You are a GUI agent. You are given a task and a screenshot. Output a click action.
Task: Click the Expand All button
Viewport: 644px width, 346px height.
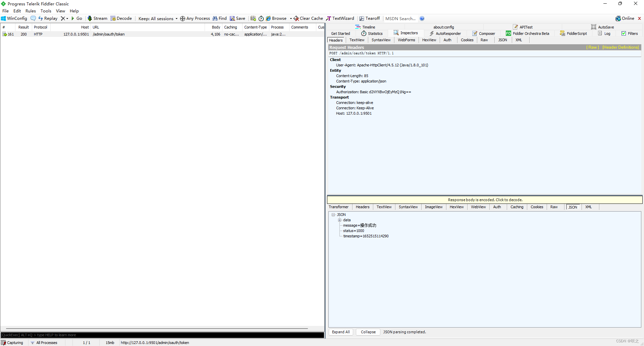coord(340,332)
